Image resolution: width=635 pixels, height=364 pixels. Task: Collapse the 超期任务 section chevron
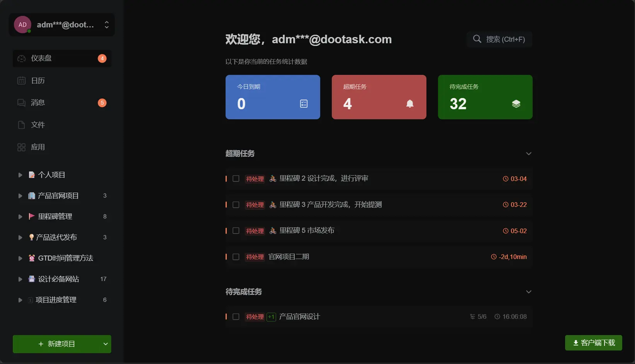[528, 154]
